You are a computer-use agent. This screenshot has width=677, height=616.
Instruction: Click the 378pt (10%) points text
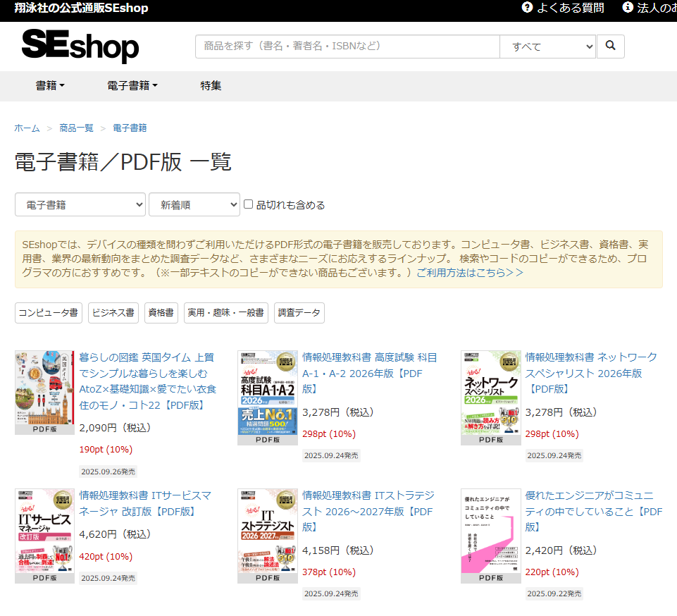pyautogui.click(x=329, y=572)
